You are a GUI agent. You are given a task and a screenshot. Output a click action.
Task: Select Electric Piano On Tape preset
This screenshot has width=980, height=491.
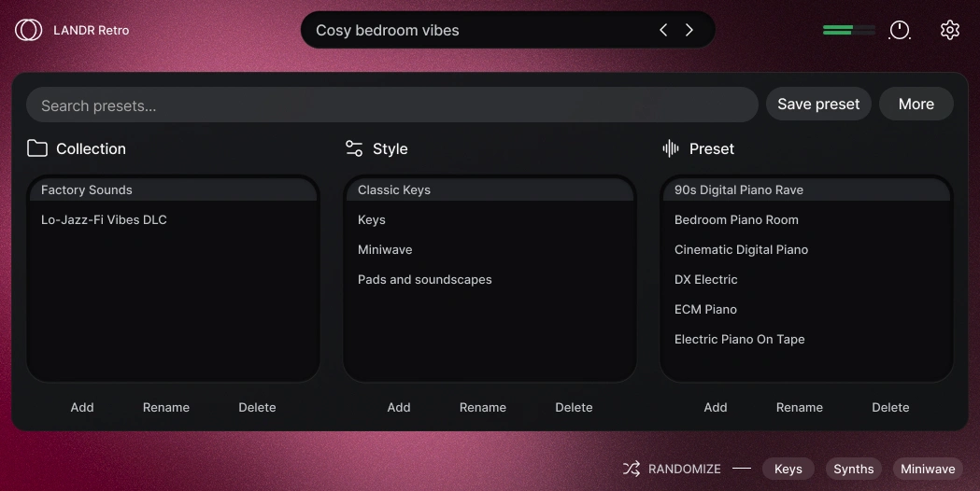[x=806, y=340]
